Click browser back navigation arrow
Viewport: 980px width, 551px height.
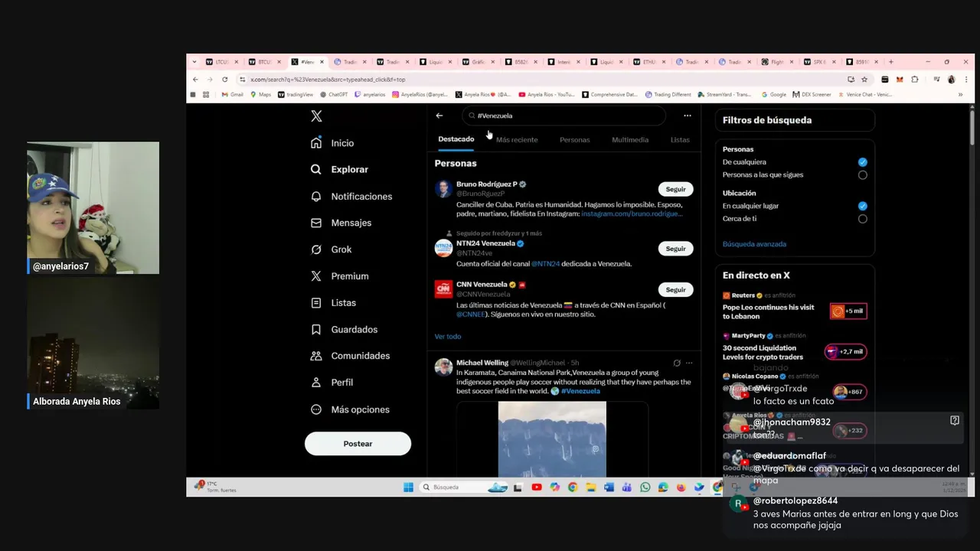(195, 80)
